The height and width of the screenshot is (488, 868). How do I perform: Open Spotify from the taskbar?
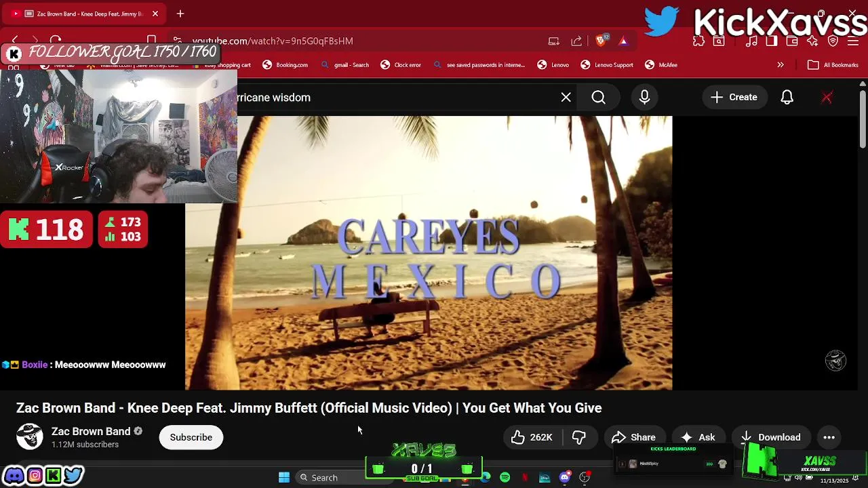pos(505,478)
